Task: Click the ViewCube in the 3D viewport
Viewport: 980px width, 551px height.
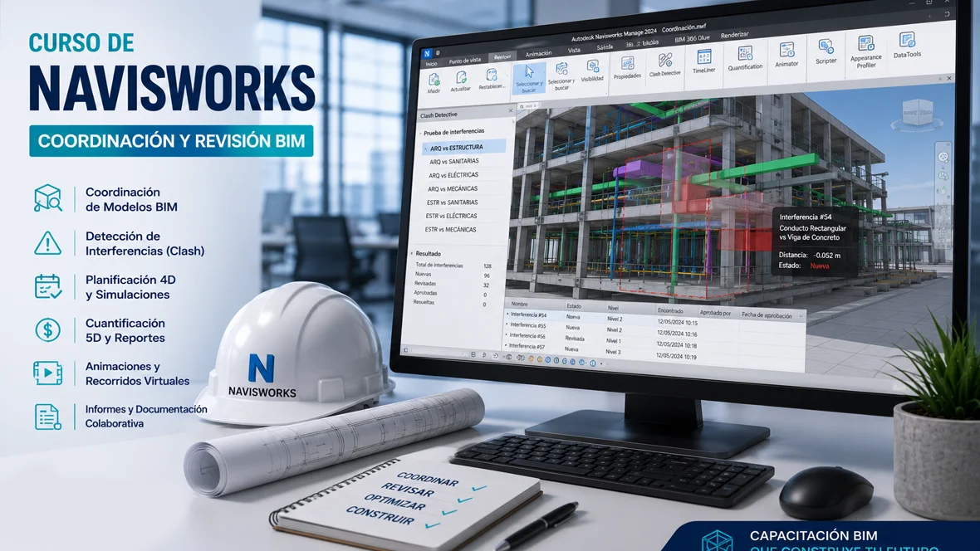Action: coord(917,115)
